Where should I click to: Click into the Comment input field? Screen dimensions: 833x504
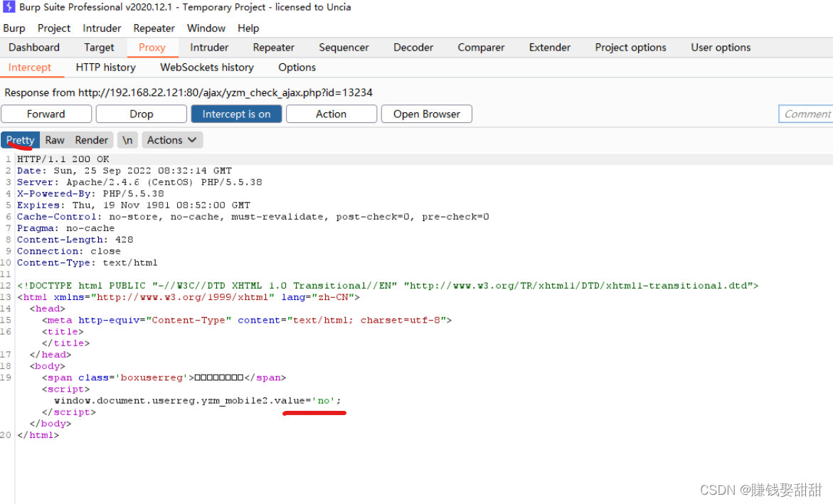point(807,114)
